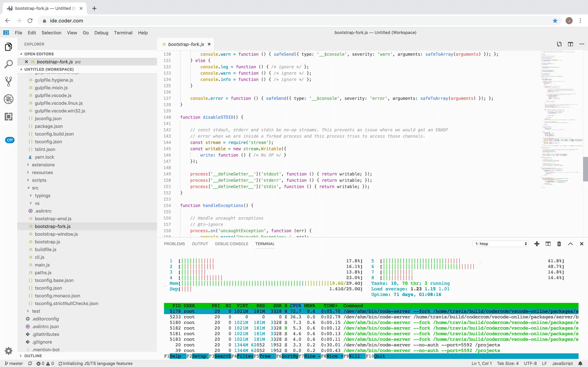Split the editor using the top-right icon
Screen dimensions: 588x367
(x=570, y=44)
